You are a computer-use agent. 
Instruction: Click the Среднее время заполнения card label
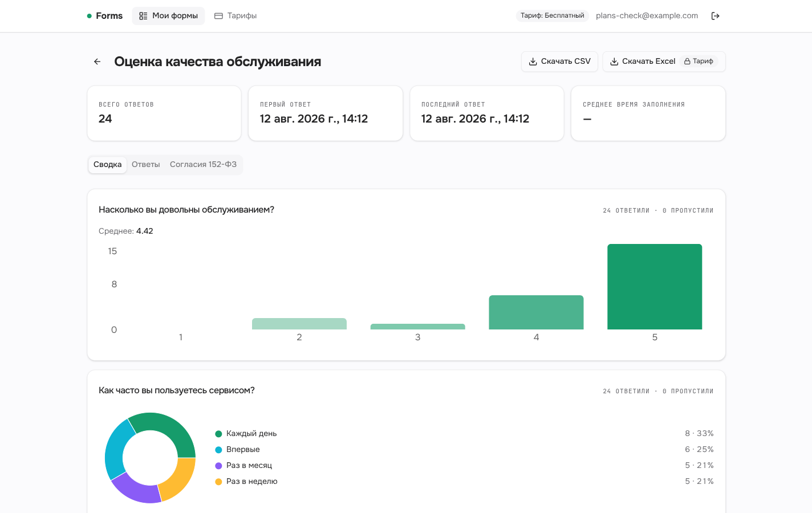[634, 105]
